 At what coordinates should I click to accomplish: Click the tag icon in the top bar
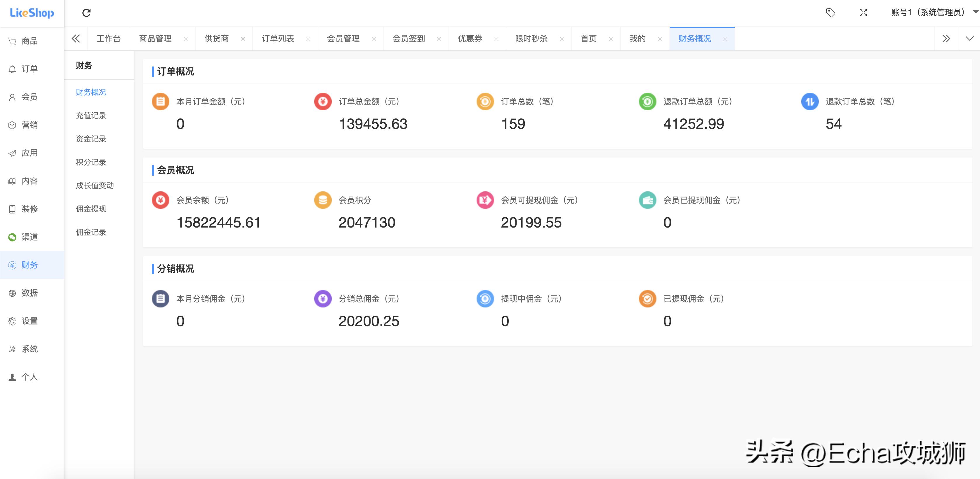click(x=831, y=13)
